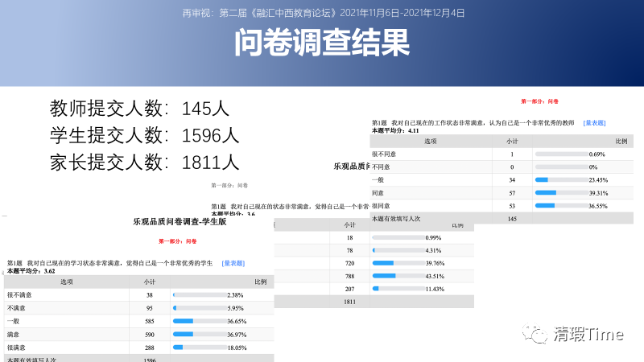Select the text 本题平均分：3.62
Image resolution: width=644 pixels, height=362 pixels.
click(x=31, y=271)
